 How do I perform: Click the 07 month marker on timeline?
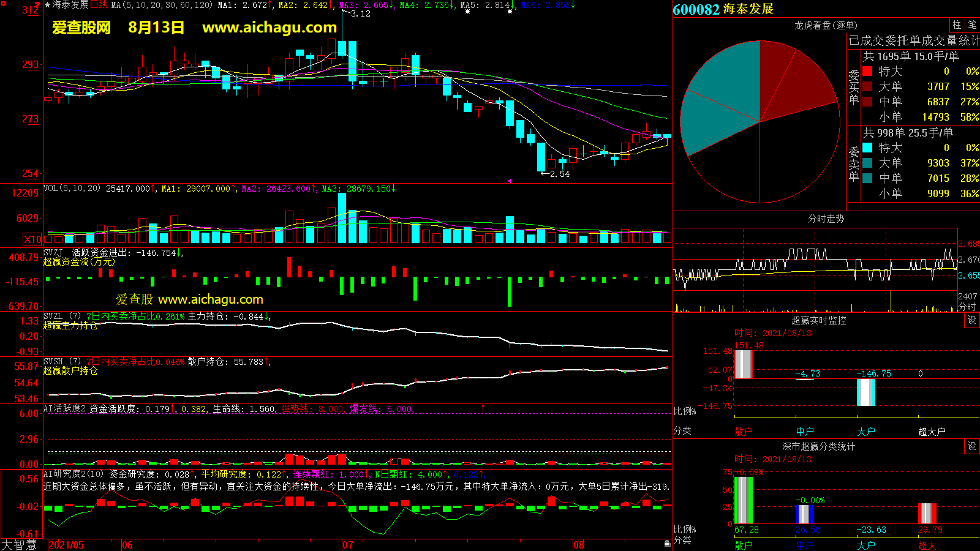point(347,545)
